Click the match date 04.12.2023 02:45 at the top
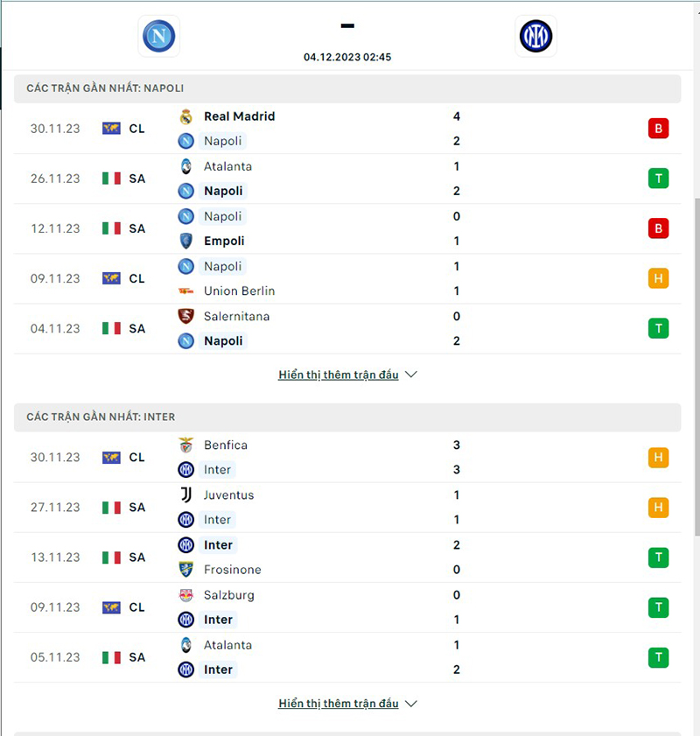The width and height of the screenshot is (700, 736). tap(347, 57)
